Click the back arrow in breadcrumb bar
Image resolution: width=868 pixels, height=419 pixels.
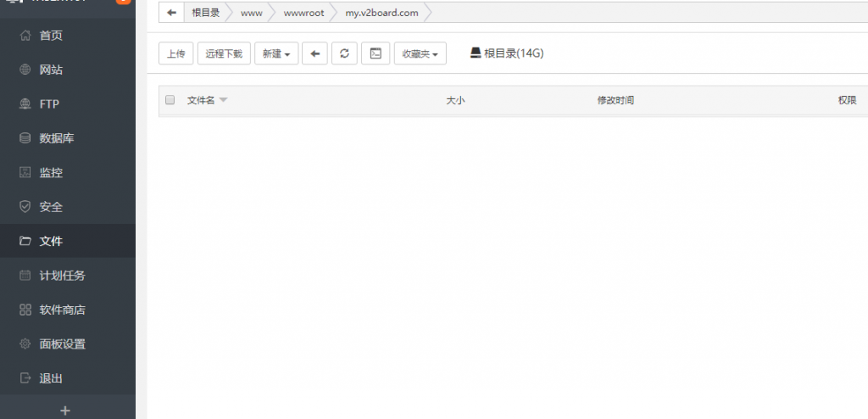[172, 13]
